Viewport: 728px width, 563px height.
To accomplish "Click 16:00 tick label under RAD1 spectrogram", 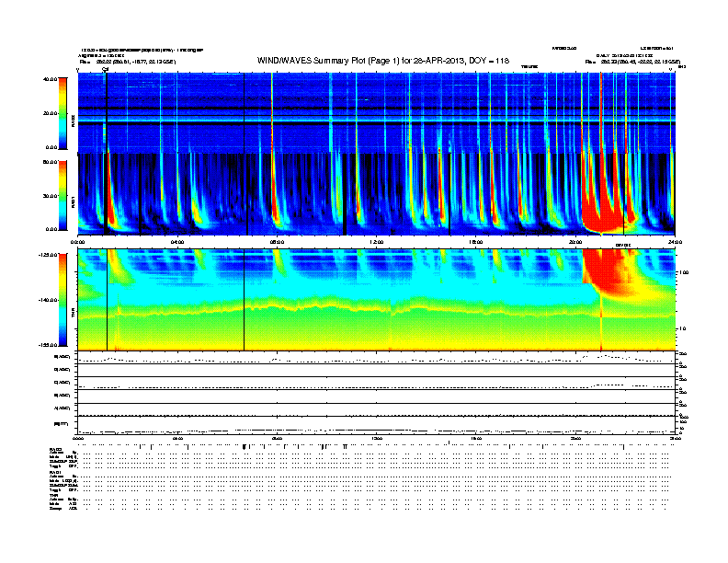I will (476, 242).
